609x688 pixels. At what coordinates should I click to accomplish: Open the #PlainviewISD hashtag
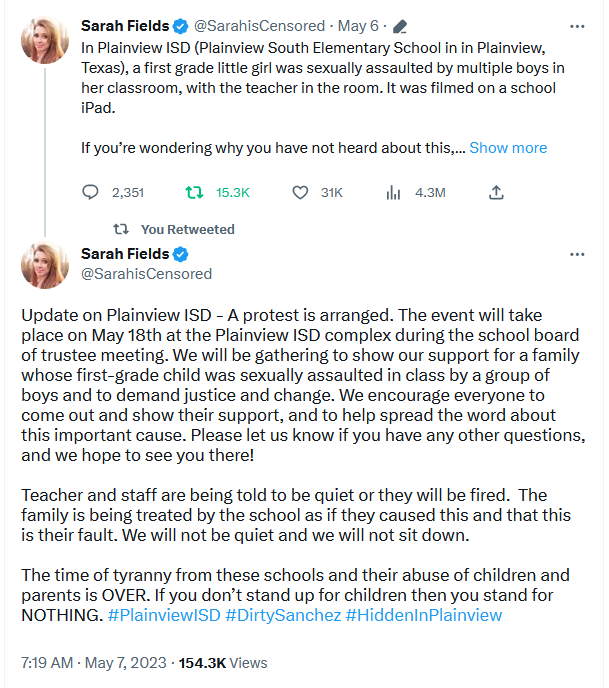coord(164,615)
